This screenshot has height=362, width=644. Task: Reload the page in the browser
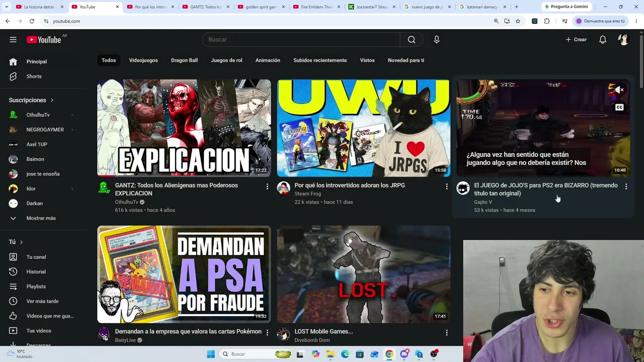pos(32,21)
